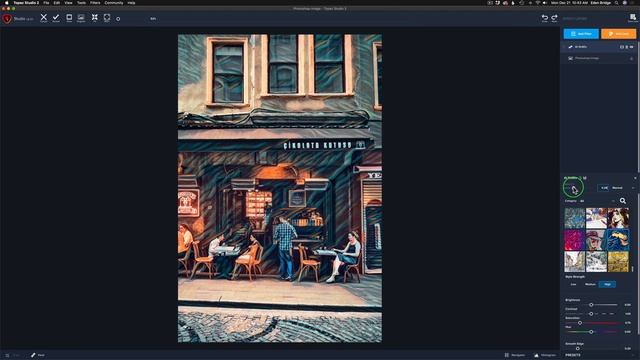
Task: Click the mask icon on AI ReMix layer
Action: pos(622,47)
